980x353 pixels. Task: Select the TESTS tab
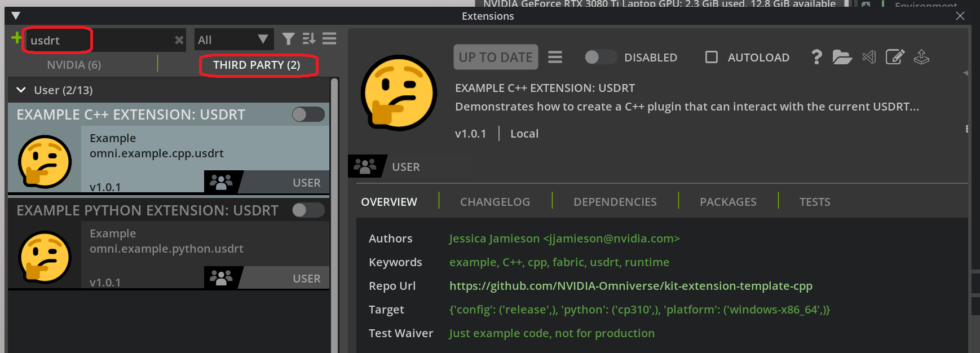click(815, 202)
